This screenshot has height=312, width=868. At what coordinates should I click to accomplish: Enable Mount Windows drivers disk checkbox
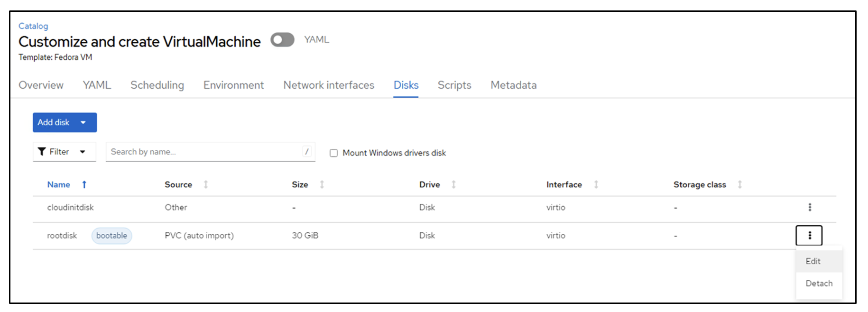pos(334,153)
